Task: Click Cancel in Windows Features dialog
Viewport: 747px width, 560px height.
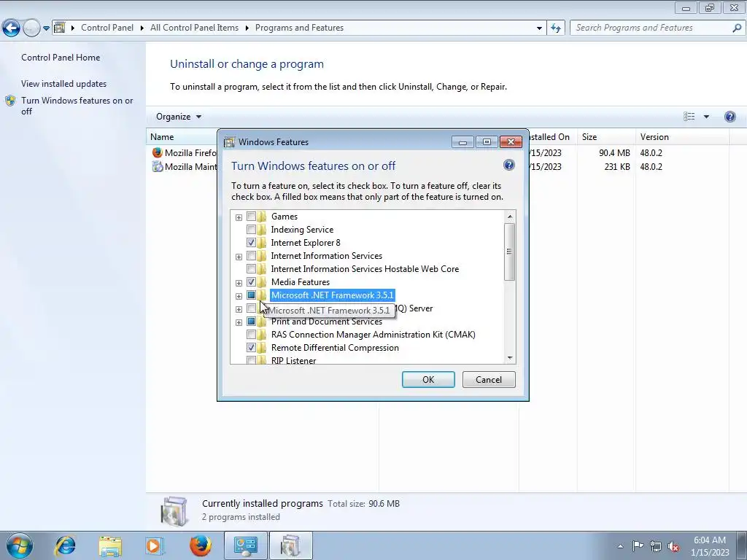Action: pos(489,379)
